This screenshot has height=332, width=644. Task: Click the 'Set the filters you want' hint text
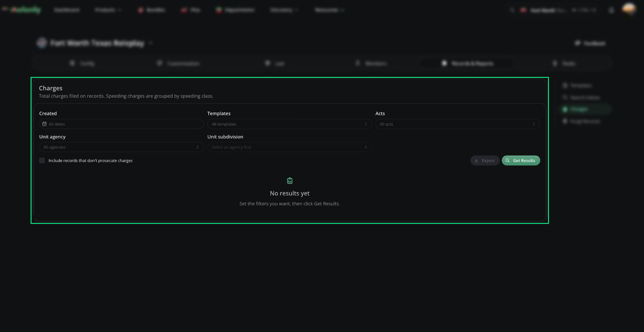[289, 204]
